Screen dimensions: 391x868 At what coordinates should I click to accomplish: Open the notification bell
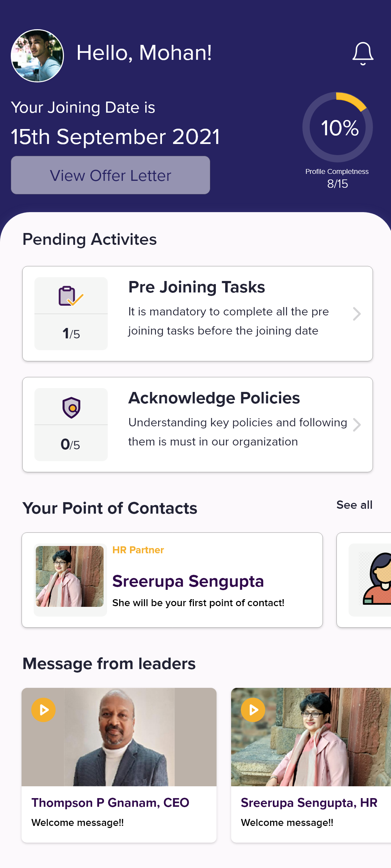point(363,54)
